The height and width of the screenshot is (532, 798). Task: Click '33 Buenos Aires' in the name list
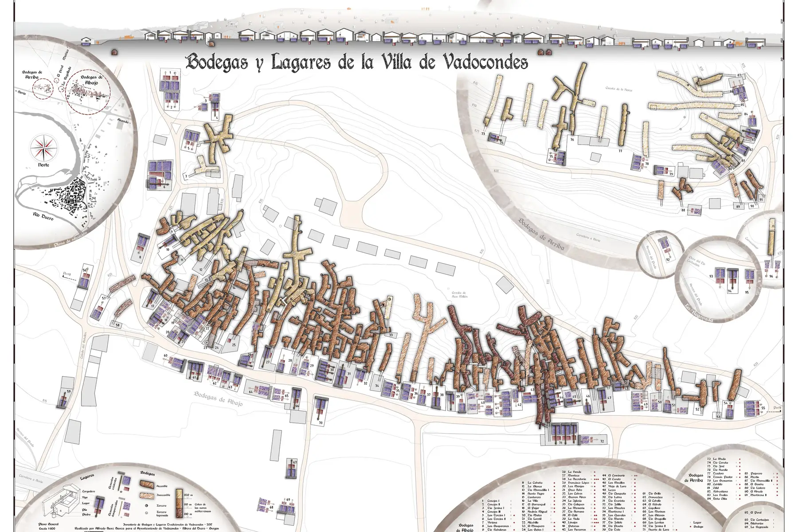(x=574, y=497)
